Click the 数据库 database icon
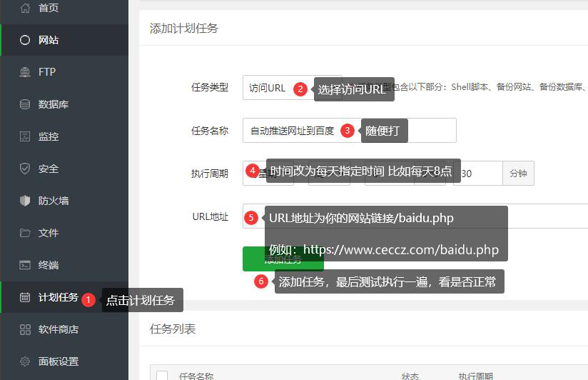The image size is (588, 380). click(25, 104)
